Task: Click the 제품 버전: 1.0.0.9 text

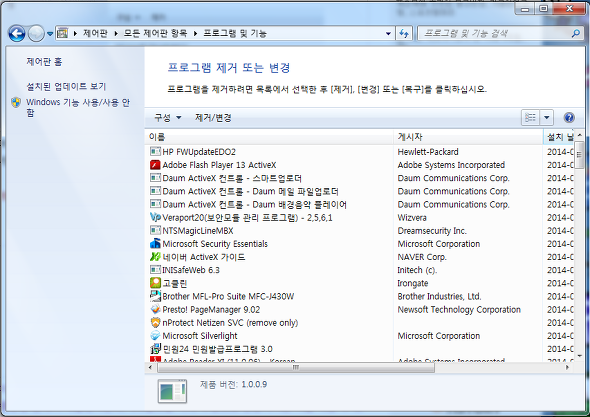Action: pyautogui.click(x=233, y=385)
